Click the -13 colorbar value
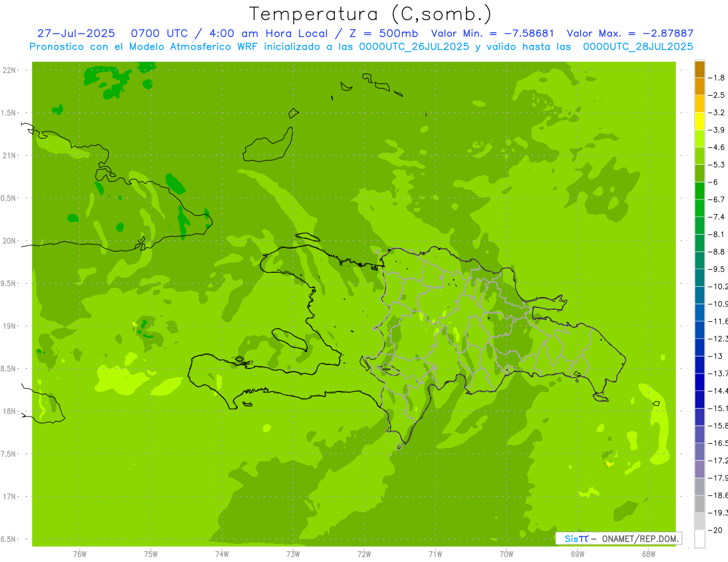 tap(716, 356)
